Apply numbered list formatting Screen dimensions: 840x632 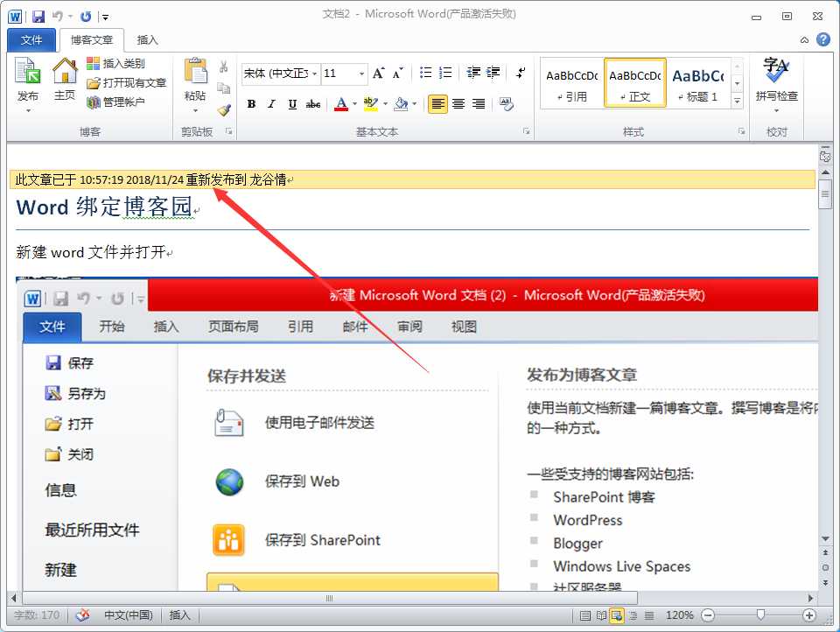445,73
